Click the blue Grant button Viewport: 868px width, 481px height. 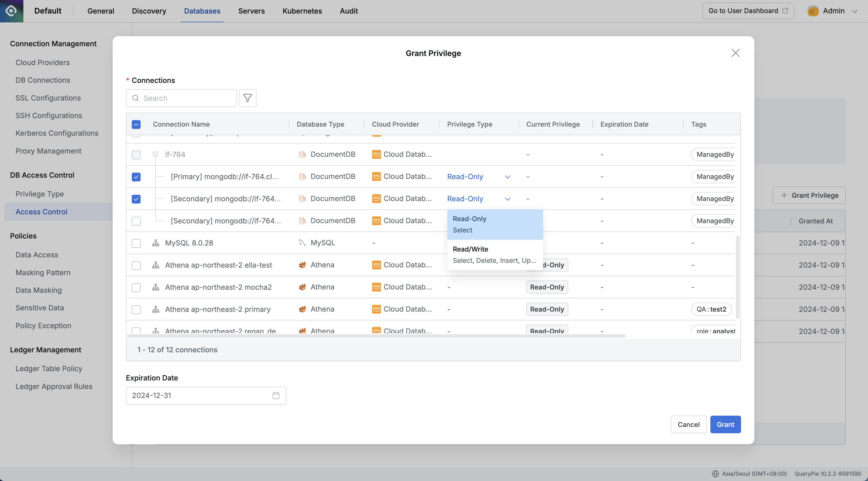(x=725, y=424)
